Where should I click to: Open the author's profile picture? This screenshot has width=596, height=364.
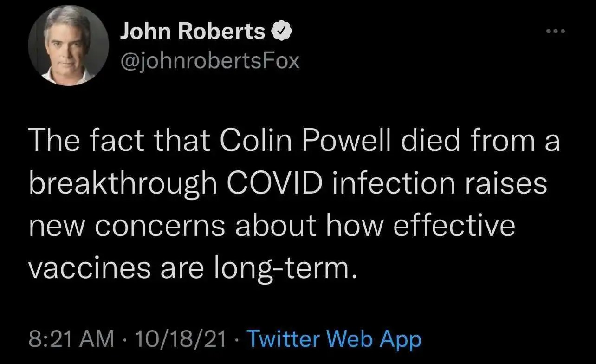[x=69, y=45]
